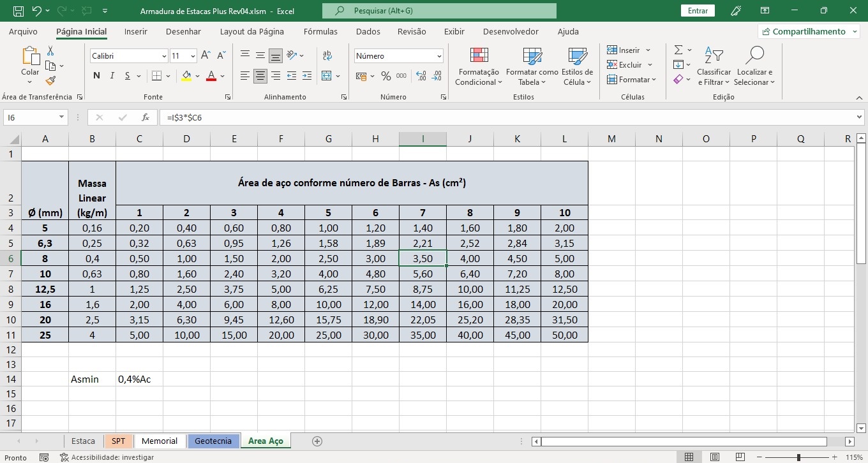Viewport: 868px width, 463px height.
Task: Click the Save icon in title bar
Action: click(18, 11)
